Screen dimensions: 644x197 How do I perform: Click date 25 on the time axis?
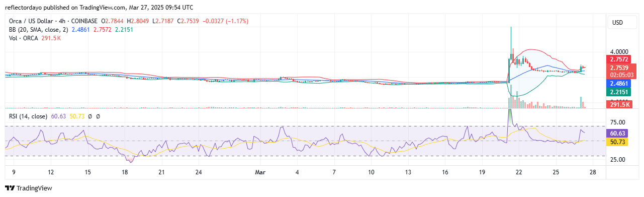pos(556,172)
